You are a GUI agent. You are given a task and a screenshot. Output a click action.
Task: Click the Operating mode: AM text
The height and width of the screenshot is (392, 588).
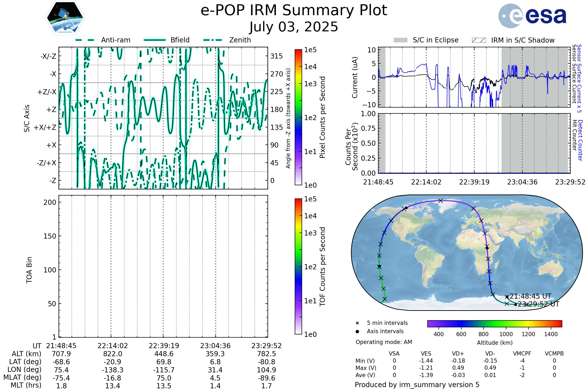point(384,342)
